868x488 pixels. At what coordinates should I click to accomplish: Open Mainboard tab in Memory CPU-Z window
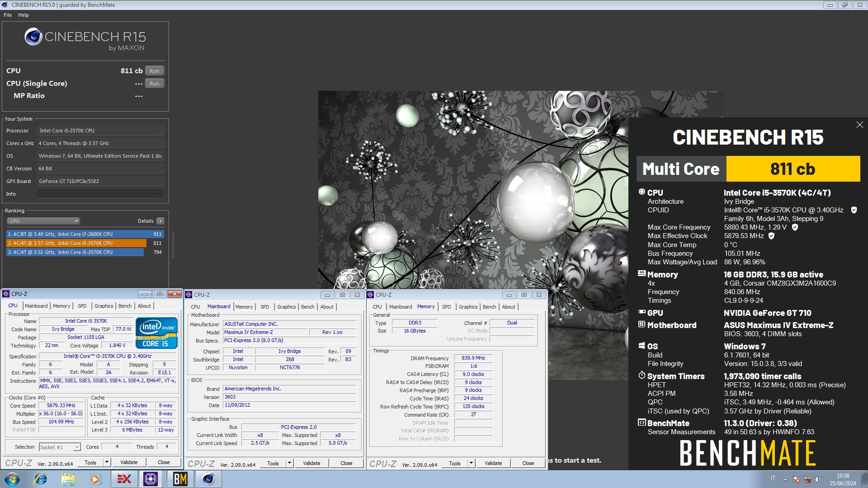tap(401, 307)
